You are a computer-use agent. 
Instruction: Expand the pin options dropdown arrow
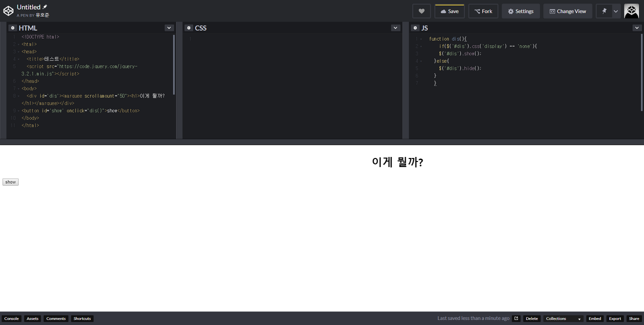(616, 11)
